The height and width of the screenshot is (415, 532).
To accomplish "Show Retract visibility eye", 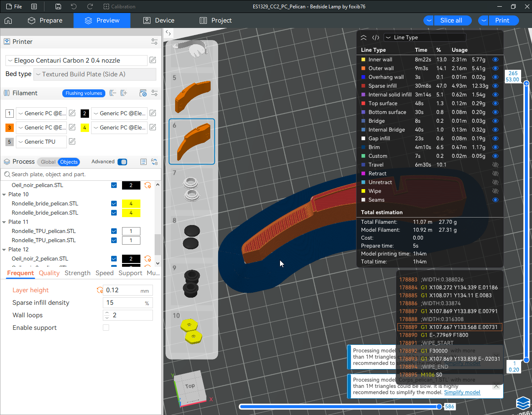I will point(495,174).
